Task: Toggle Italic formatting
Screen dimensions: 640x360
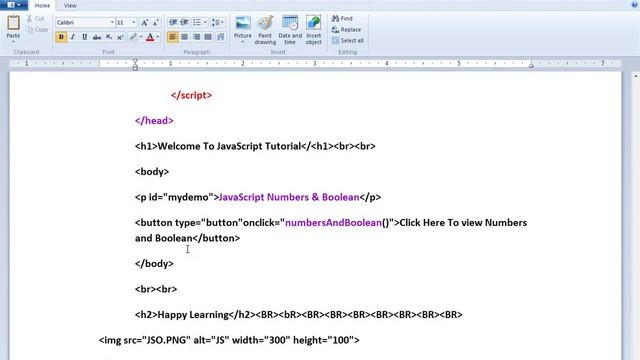Action: (x=73, y=37)
